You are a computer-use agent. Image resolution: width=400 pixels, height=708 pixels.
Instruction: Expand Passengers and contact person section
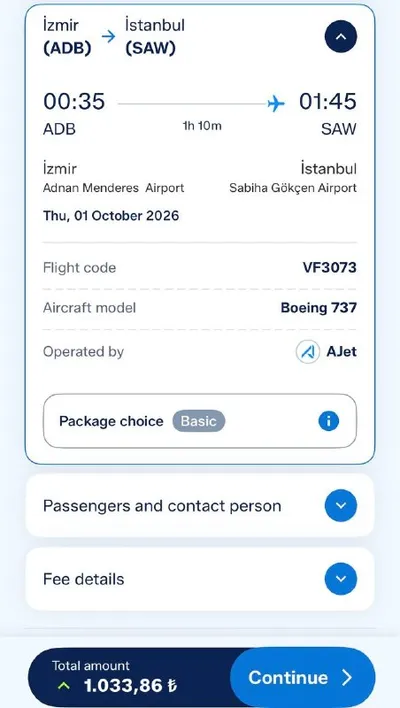tap(340, 505)
